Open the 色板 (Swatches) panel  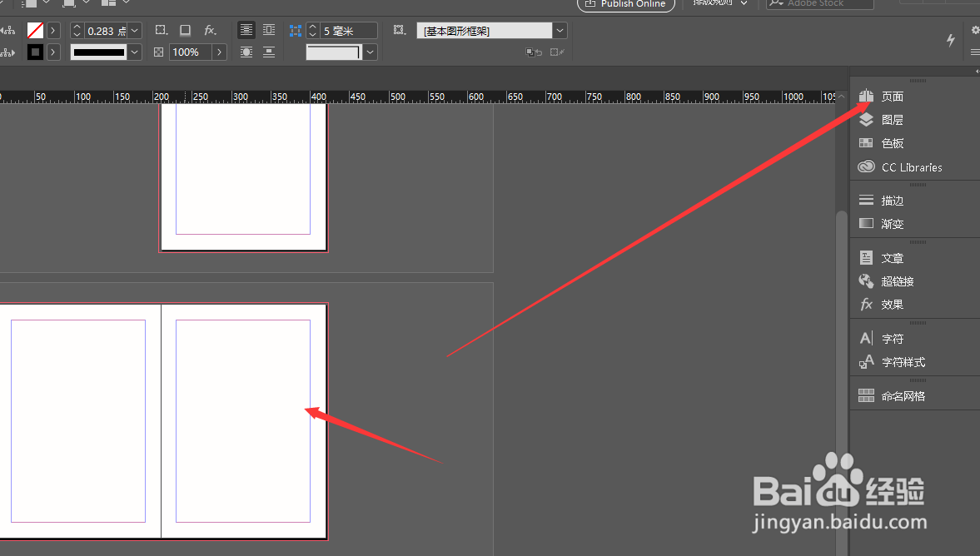881,143
